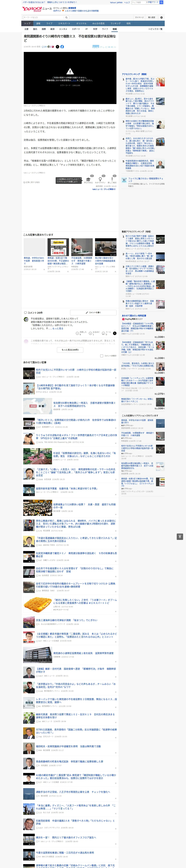Click the コメントを書く button

(93, 312)
